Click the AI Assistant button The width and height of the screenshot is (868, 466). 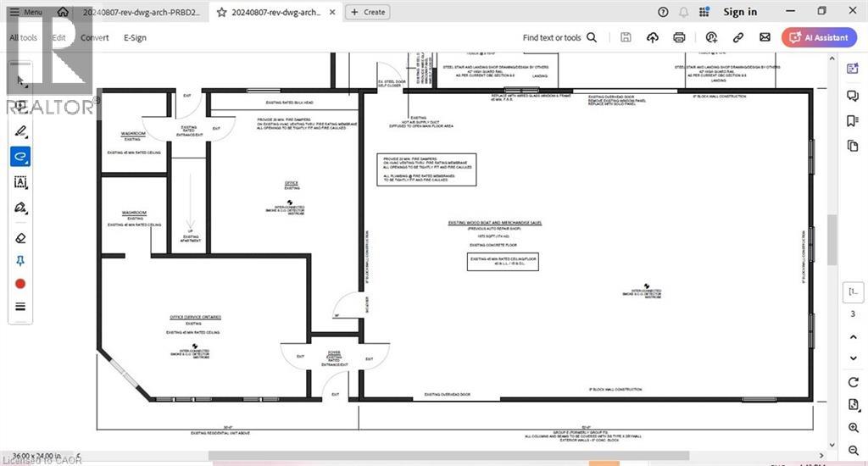click(819, 37)
